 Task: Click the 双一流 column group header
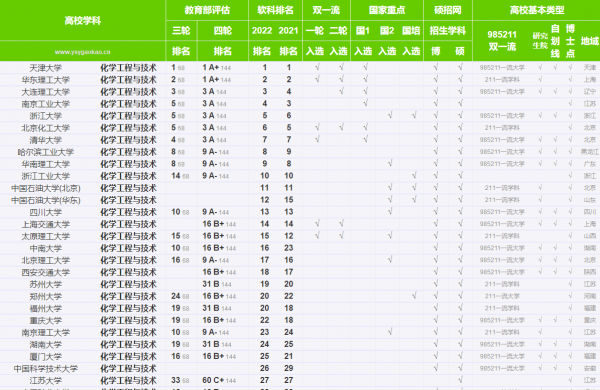tap(326, 10)
